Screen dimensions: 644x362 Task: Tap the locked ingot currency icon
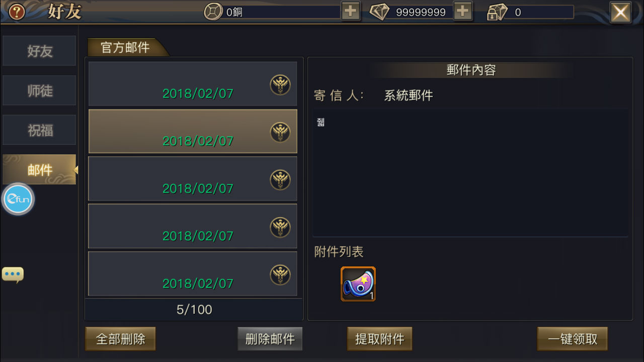coord(497,12)
